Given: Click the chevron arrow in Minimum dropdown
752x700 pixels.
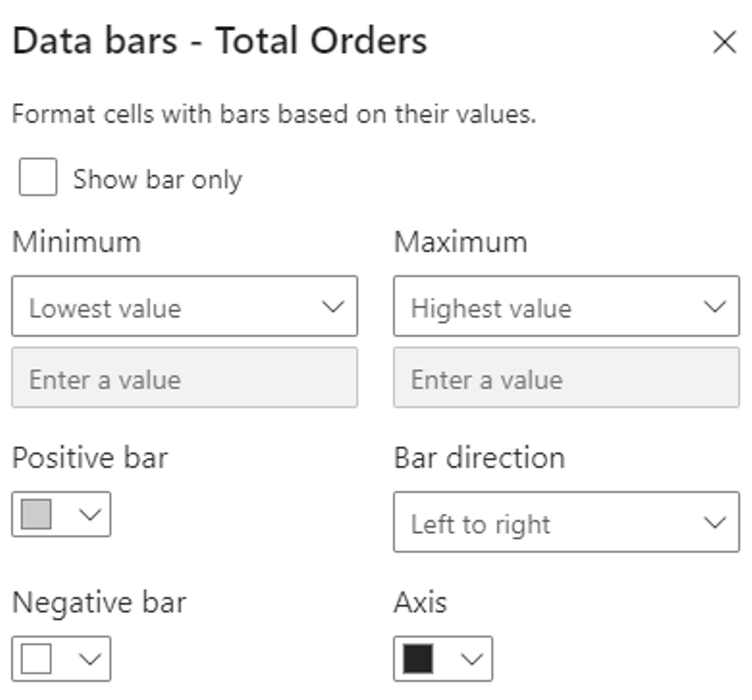Looking at the screenshot, I should pyautogui.click(x=334, y=307).
